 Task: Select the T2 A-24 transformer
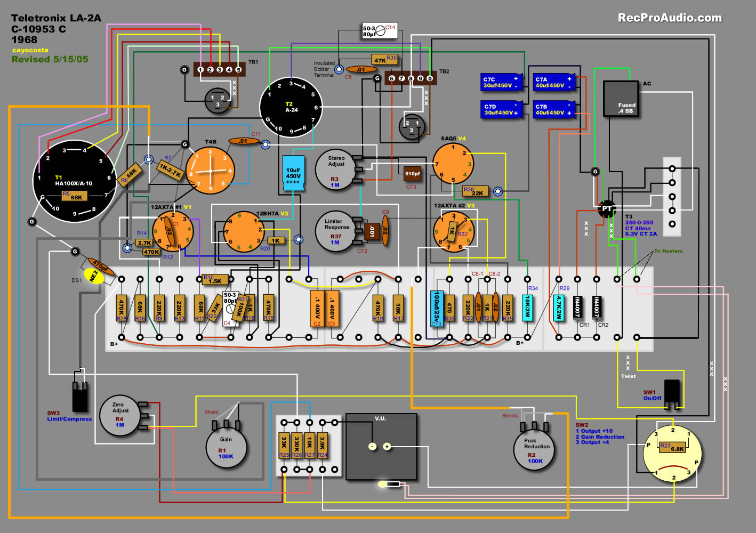[291, 107]
